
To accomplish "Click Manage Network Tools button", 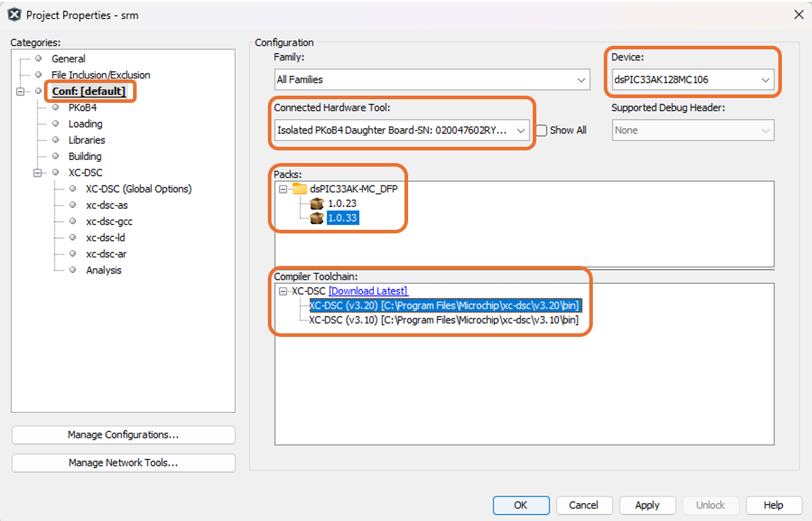I will coord(123,463).
